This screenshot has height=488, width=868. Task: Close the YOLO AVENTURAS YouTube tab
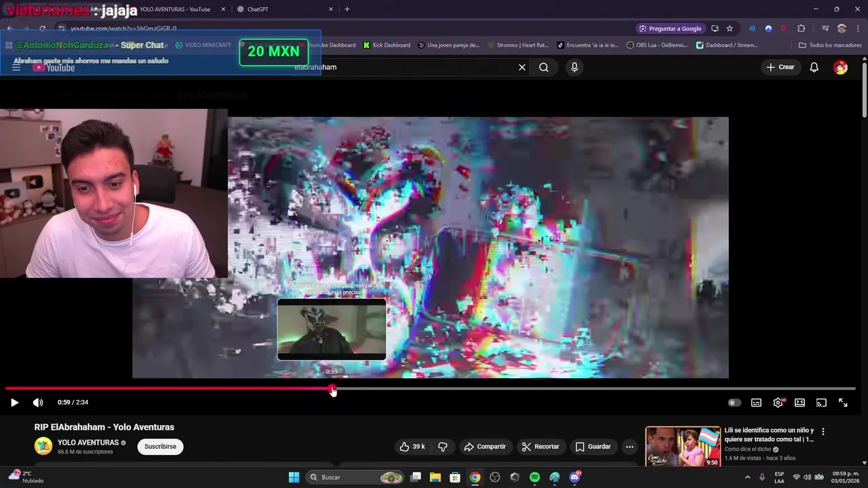tap(223, 9)
